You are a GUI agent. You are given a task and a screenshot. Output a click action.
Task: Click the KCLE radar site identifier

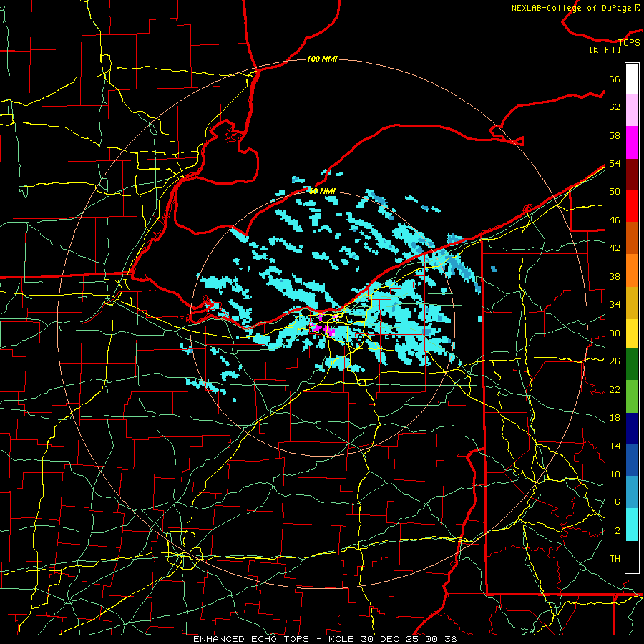tap(341, 639)
